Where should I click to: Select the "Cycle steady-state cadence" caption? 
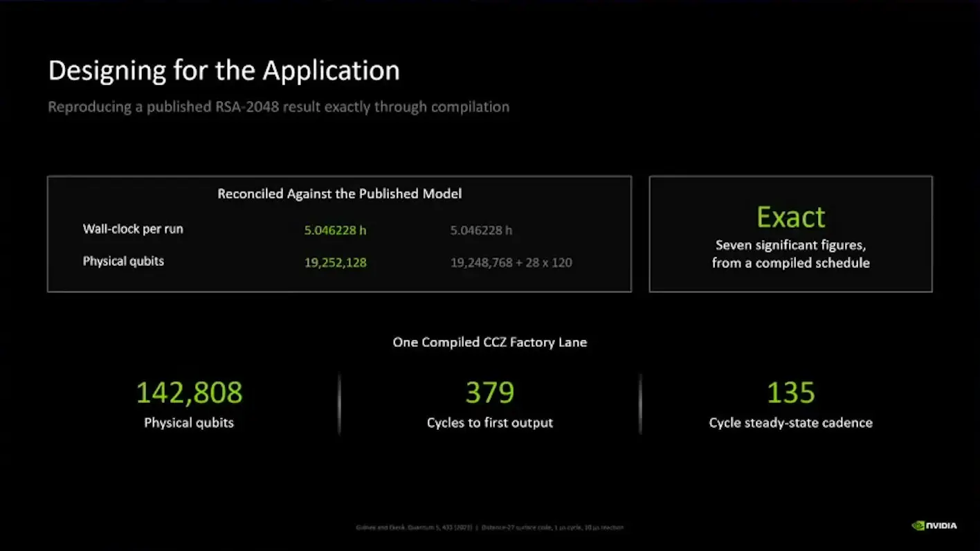(791, 423)
